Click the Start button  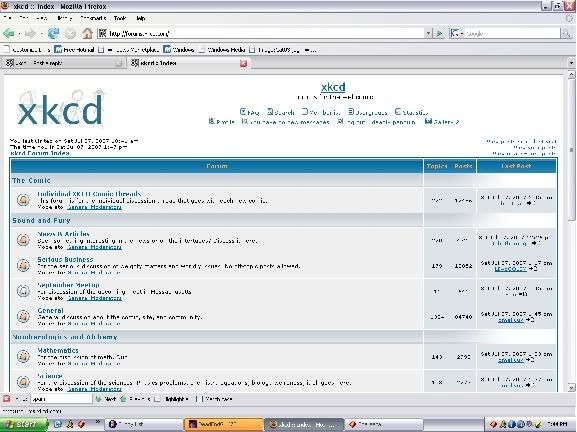(x=24, y=424)
